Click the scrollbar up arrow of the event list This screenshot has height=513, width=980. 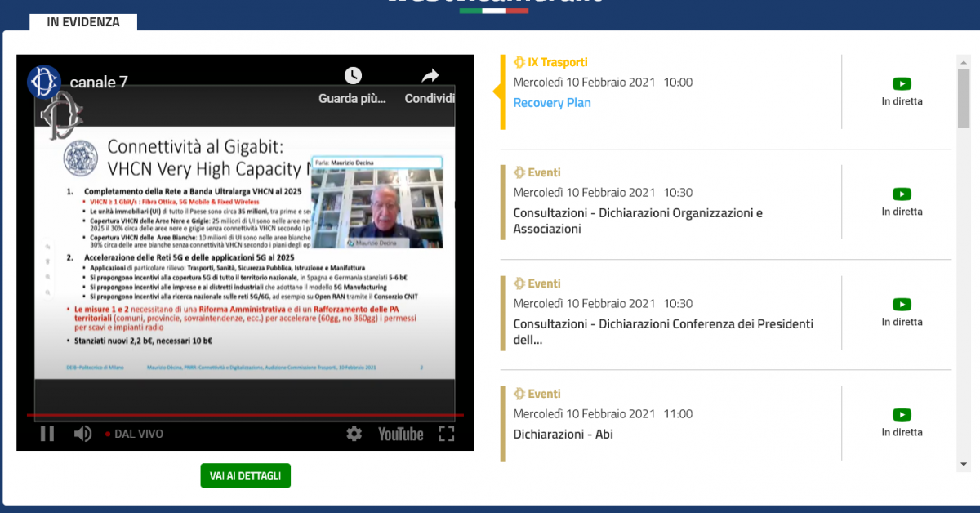coord(964,61)
